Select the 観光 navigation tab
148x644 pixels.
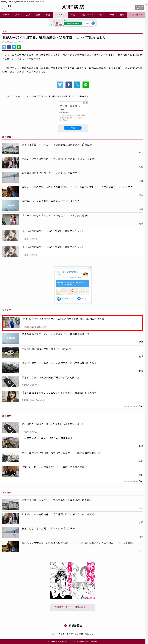tap(48, 14)
